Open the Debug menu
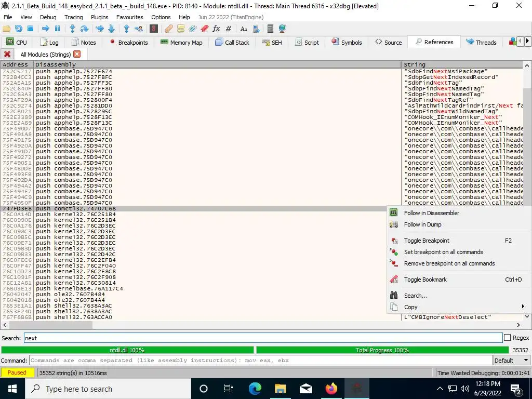Viewport: 532px width, 399px height. tap(48, 17)
